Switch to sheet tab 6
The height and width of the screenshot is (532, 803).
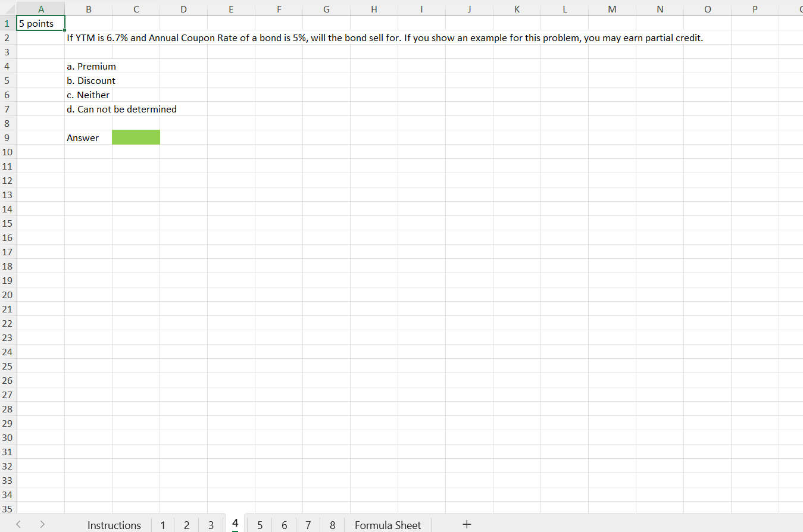(x=284, y=525)
